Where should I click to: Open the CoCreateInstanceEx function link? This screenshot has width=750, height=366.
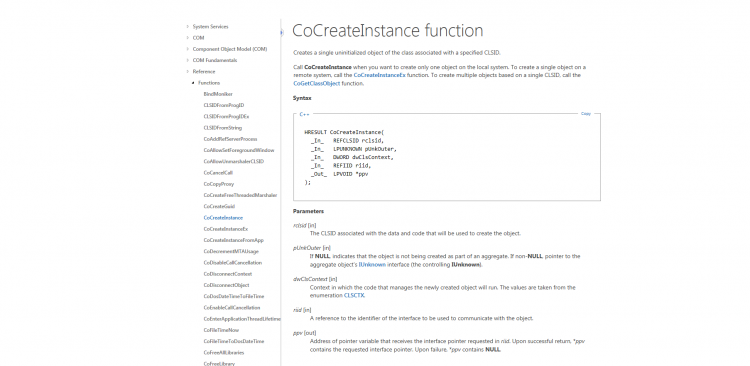click(379, 75)
